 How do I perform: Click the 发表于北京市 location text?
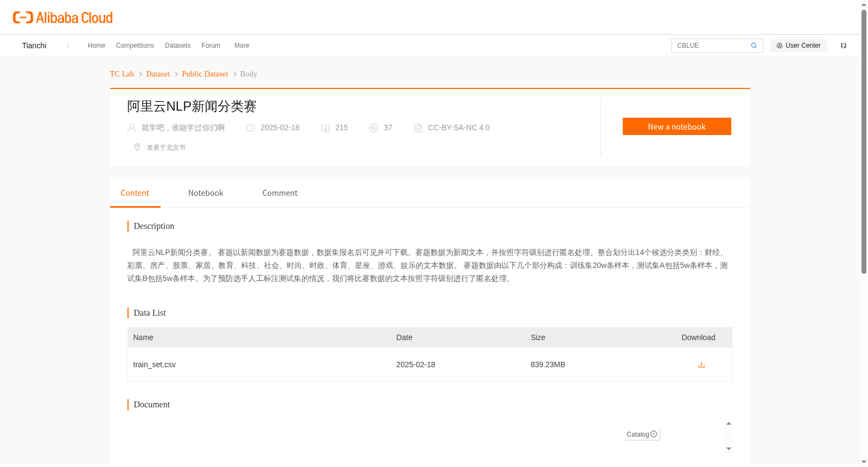point(166,148)
